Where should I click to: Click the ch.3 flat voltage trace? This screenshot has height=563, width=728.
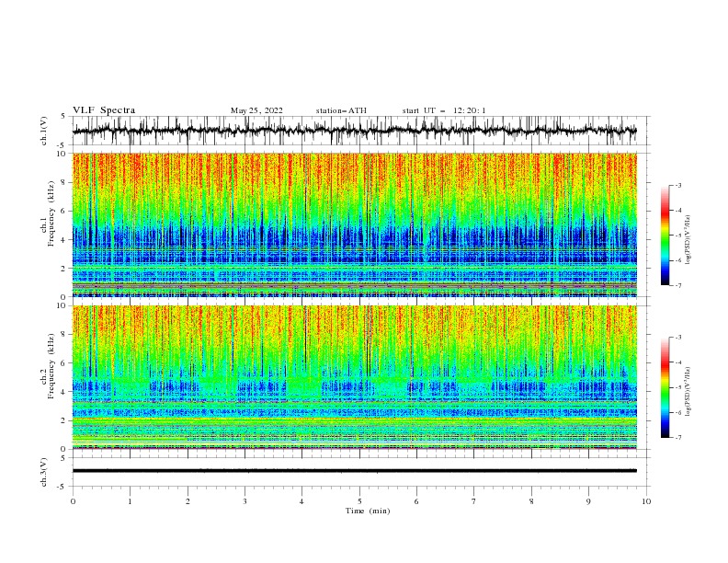(x=354, y=471)
